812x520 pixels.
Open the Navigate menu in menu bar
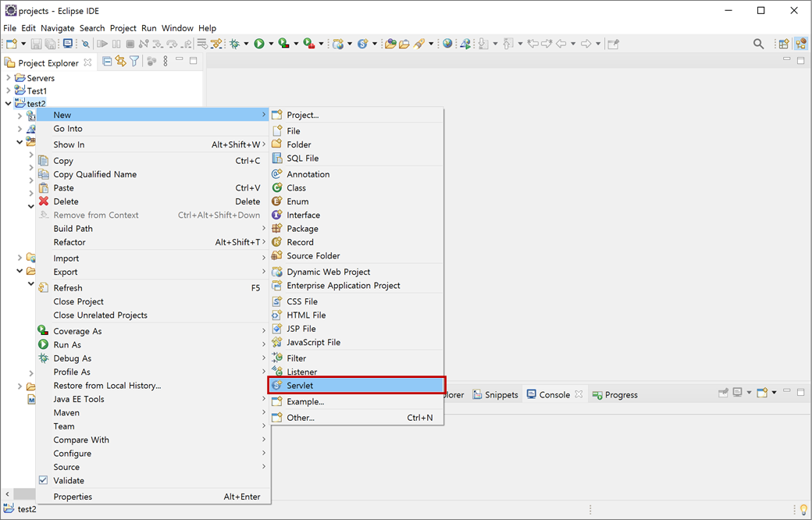[58, 28]
